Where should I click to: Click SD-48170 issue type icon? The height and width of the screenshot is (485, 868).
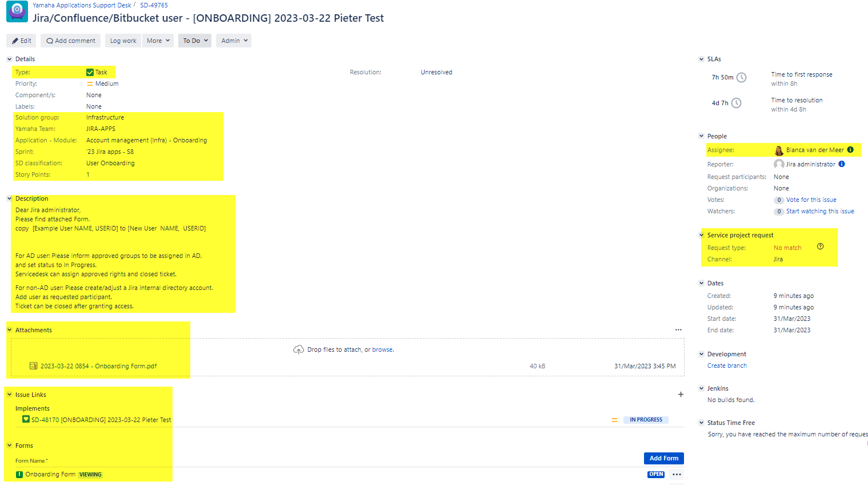(x=26, y=419)
